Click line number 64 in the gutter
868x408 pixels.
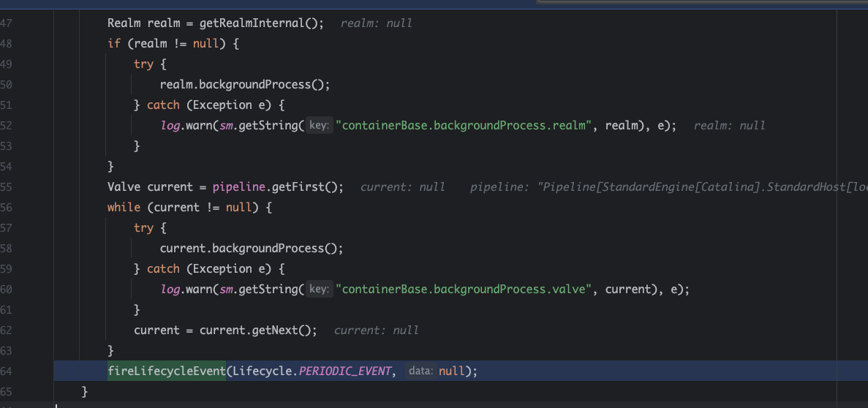pyautogui.click(x=7, y=371)
